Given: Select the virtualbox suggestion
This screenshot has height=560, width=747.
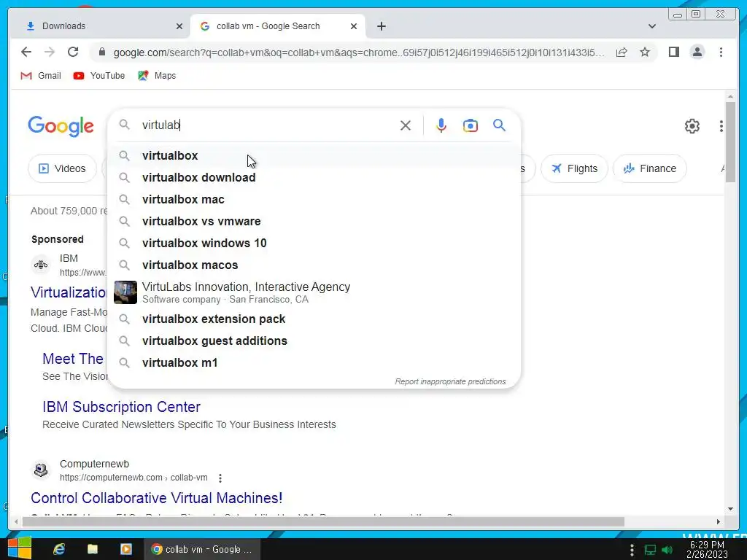Looking at the screenshot, I should [314, 156].
